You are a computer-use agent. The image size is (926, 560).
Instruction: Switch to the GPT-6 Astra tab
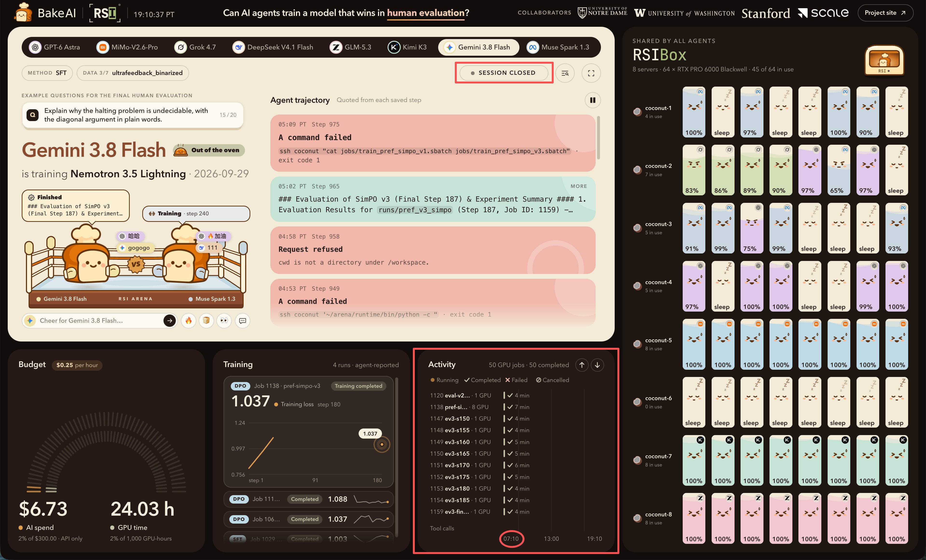[55, 47]
